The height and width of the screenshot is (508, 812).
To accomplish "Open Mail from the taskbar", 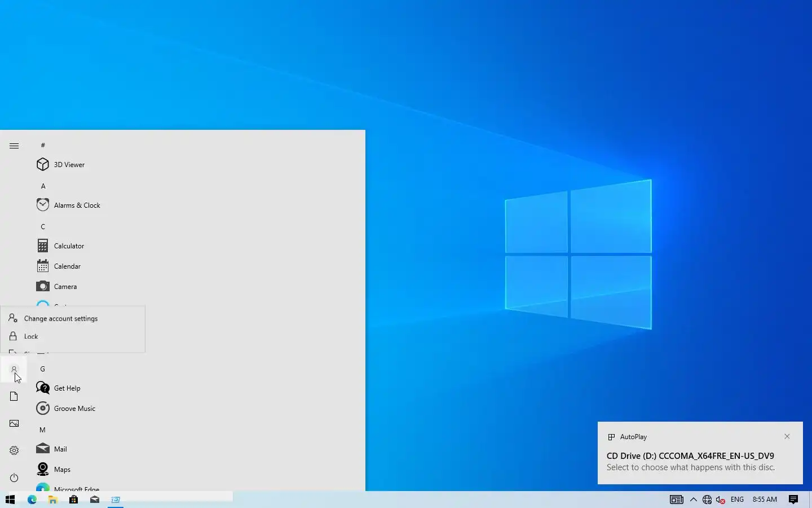I will tap(95, 500).
